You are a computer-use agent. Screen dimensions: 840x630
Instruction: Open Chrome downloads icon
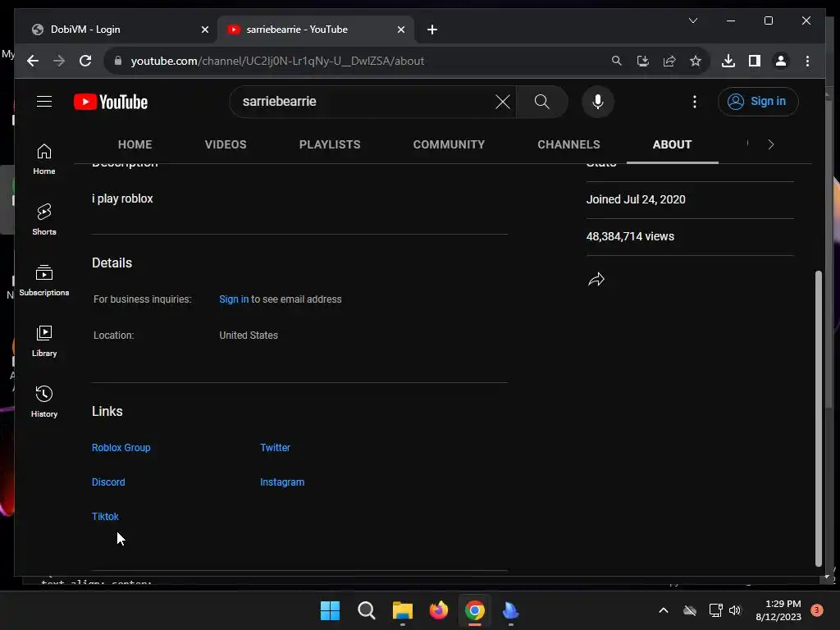click(728, 61)
